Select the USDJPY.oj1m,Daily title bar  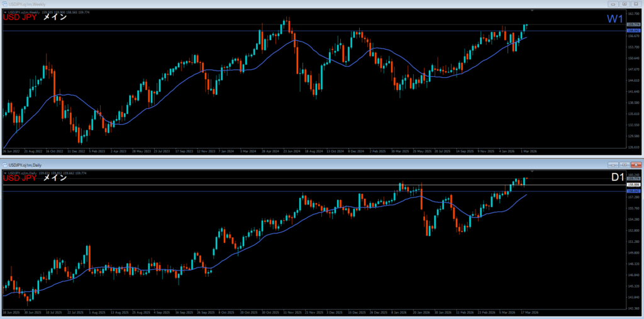(322, 165)
